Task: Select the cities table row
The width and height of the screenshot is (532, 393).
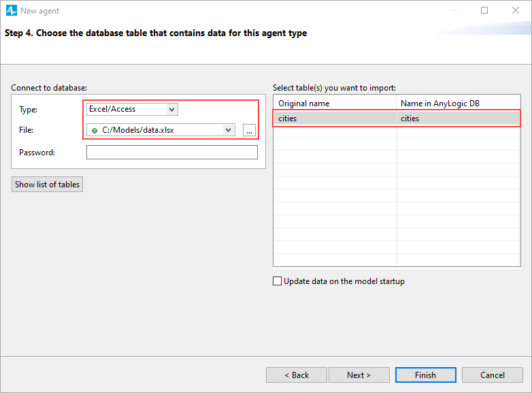Action: pyautogui.click(x=397, y=119)
